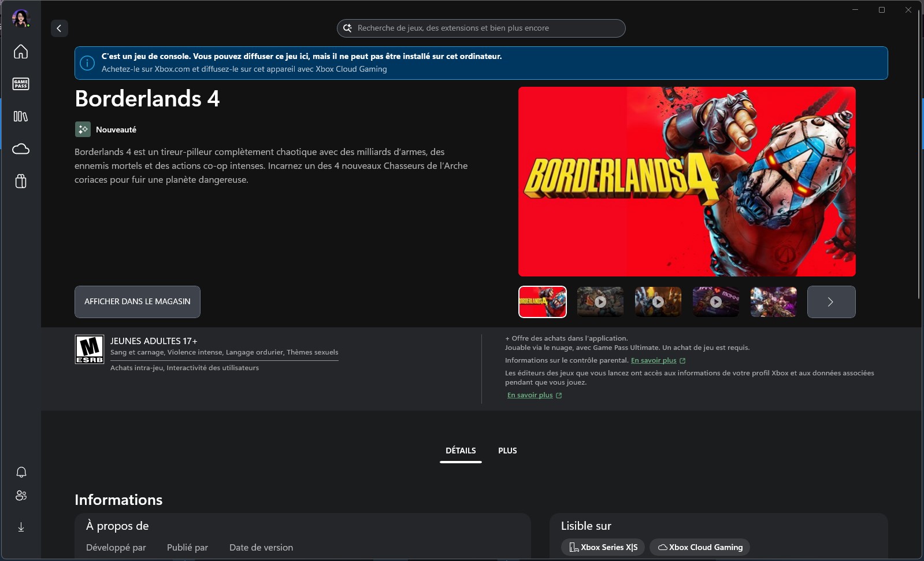Click the large Borderlands 4 hero image
Image resolution: width=924 pixels, height=561 pixels.
pos(687,182)
